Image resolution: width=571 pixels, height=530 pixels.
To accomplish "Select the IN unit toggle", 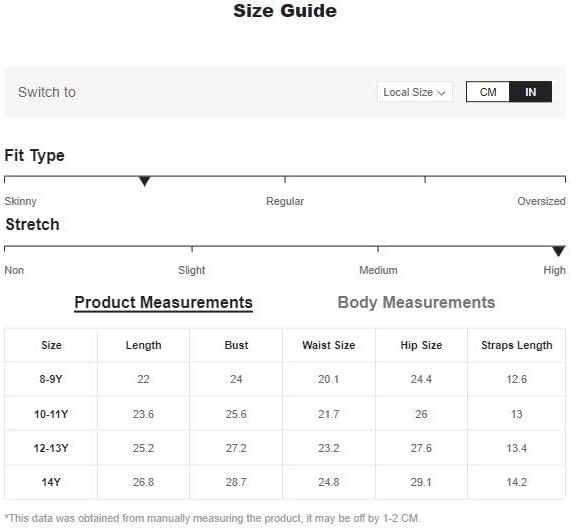I will [530, 92].
